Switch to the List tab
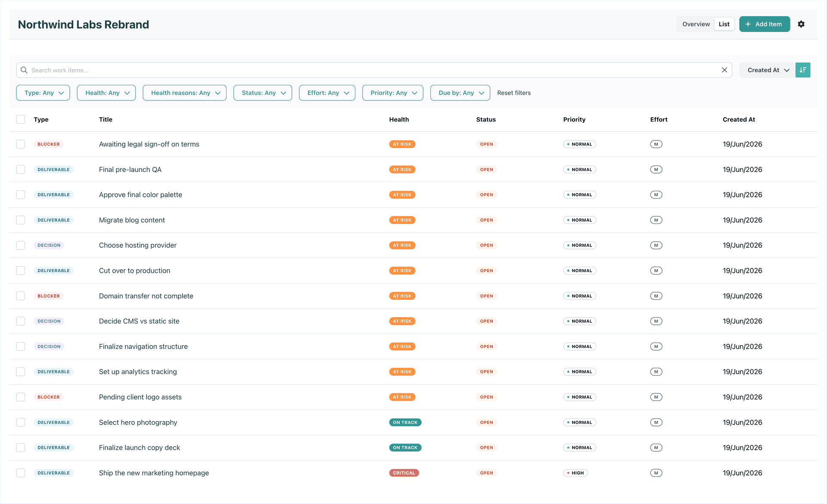 pyautogui.click(x=724, y=24)
